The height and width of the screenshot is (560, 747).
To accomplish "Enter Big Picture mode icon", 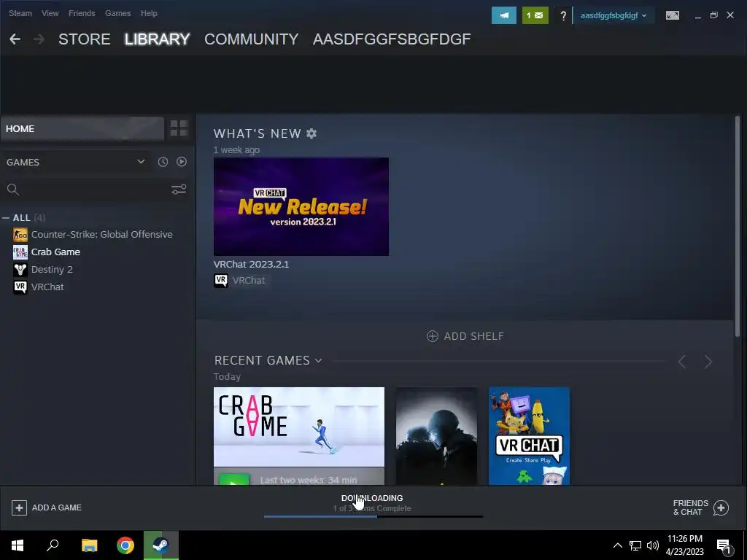I will (x=672, y=16).
